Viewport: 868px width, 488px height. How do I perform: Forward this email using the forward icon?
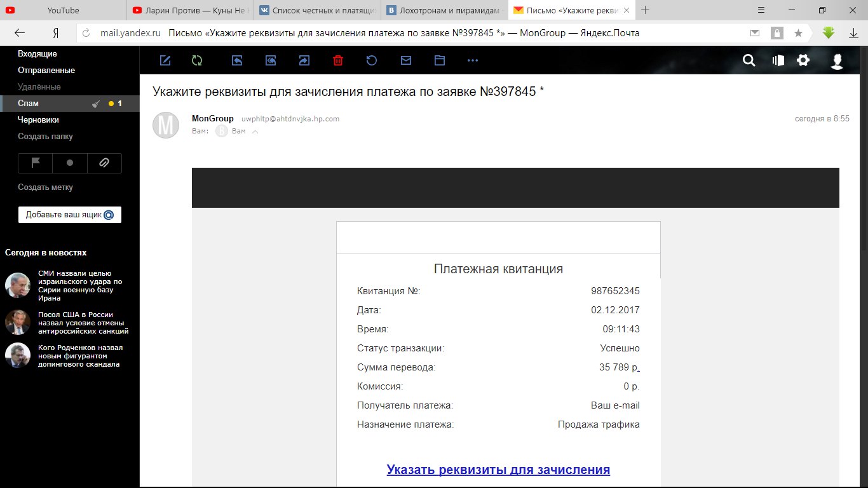coord(304,60)
